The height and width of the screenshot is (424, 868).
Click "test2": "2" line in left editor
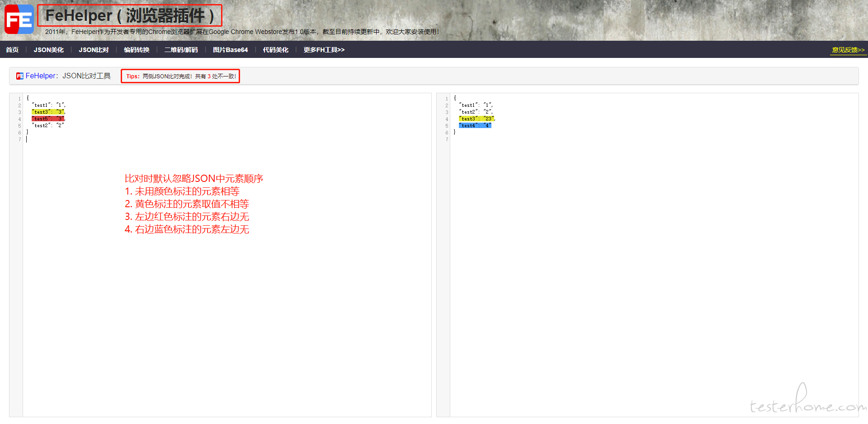point(48,125)
